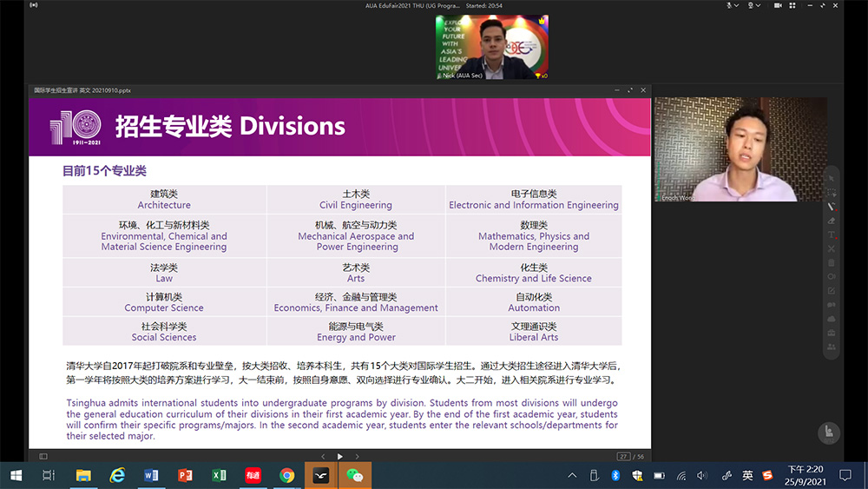Select the text T annotation tool
Screen dimensions: 868x489
point(832,235)
